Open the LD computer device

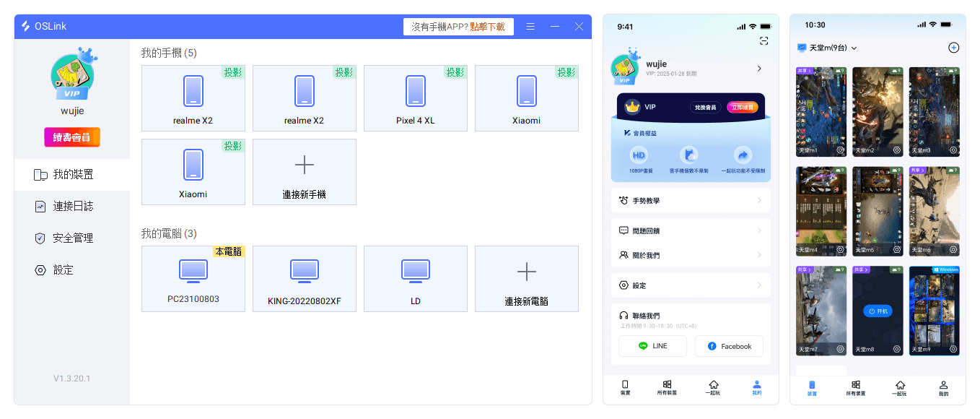pyautogui.click(x=416, y=279)
